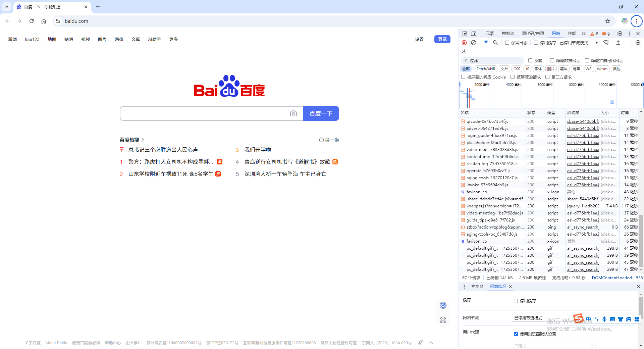644x349 pixels.
Task: Click the site information icon in address bar
Action: 58,21
